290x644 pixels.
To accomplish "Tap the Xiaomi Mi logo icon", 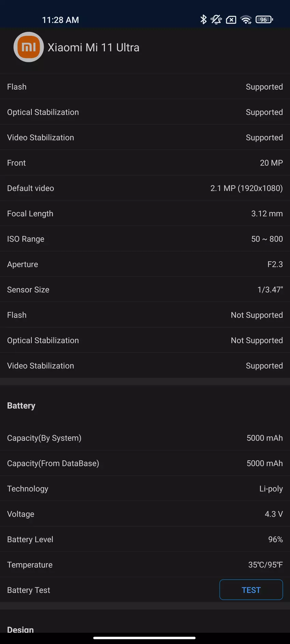I will (x=29, y=47).
